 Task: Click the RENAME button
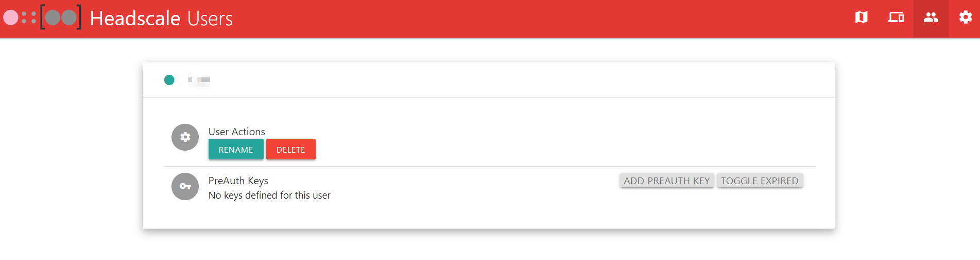(x=236, y=149)
